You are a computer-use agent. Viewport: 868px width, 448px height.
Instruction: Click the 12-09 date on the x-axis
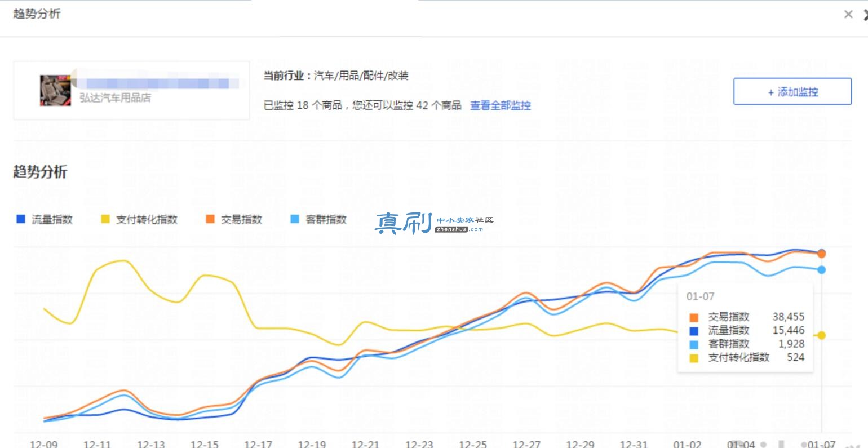point(43,444)
